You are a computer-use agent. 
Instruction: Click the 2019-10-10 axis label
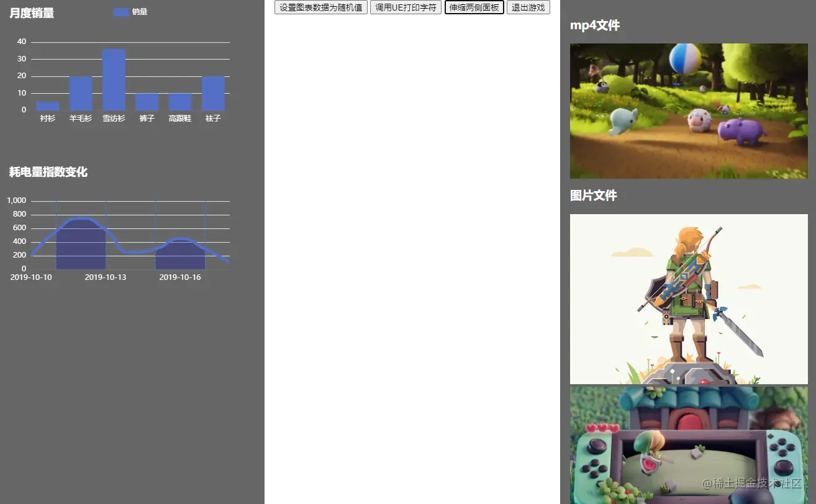31,277
